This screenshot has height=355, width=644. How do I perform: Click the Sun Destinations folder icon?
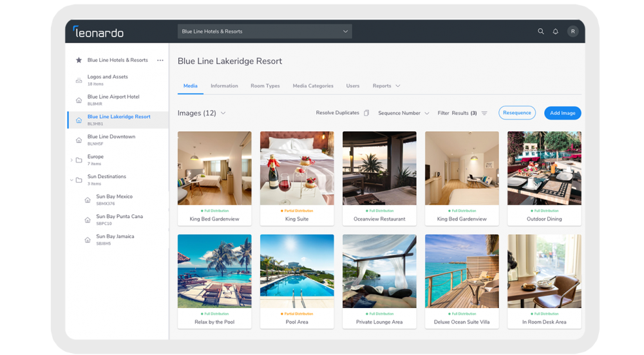pos(79,180)
